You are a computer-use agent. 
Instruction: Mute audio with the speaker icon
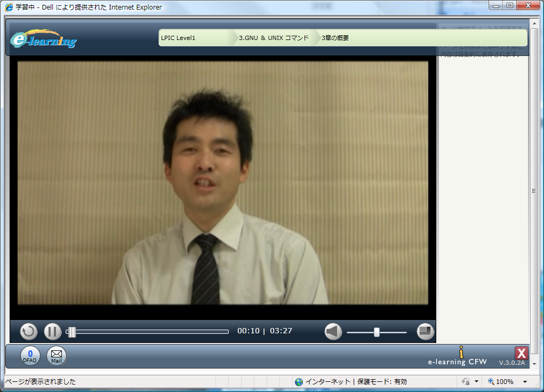[x=333, y=331]
